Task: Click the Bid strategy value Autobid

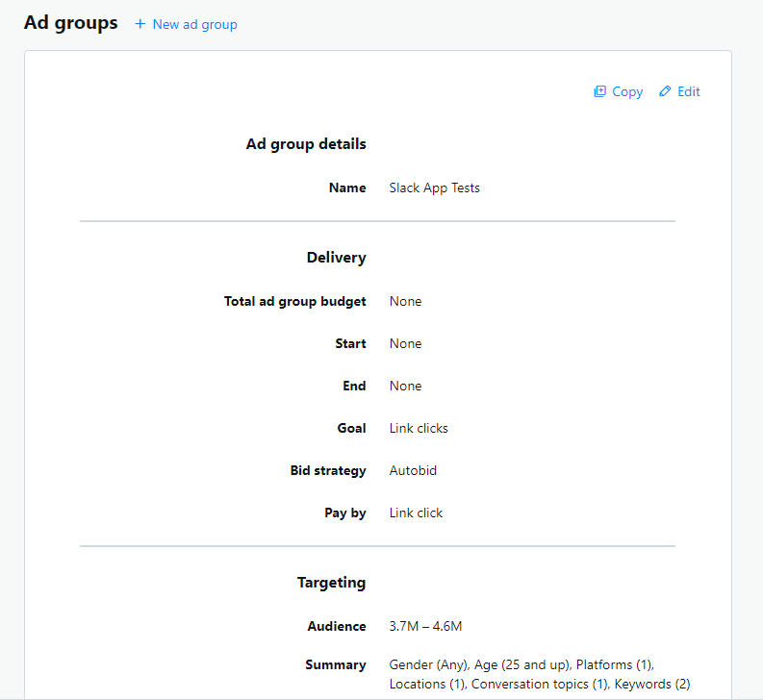Action: click(x=413, y=470)
